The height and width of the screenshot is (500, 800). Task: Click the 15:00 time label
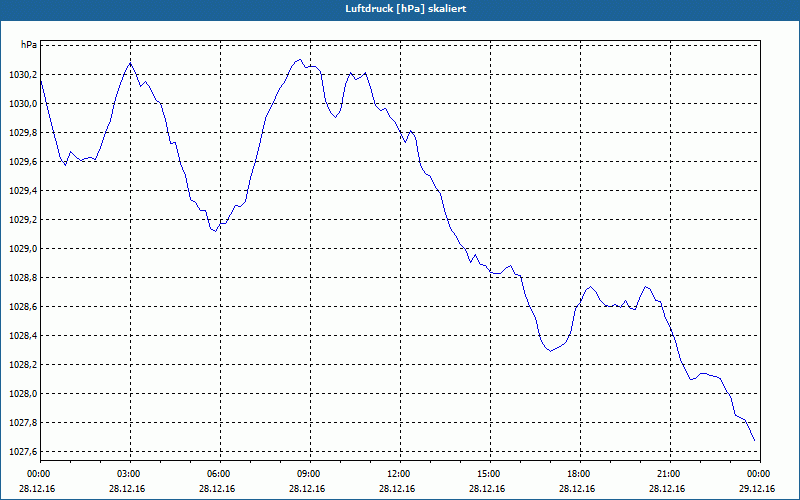point(490,474)
